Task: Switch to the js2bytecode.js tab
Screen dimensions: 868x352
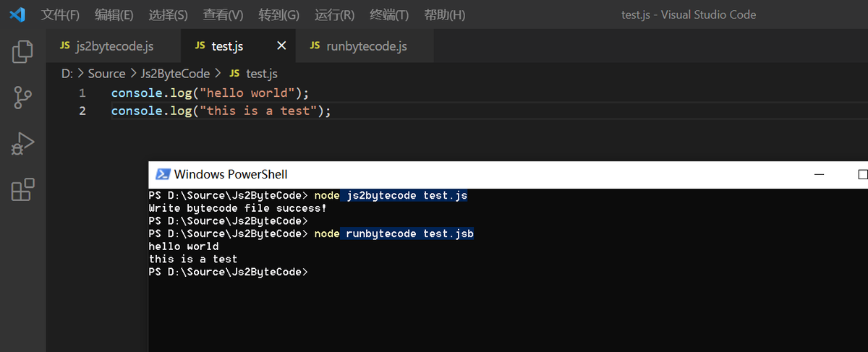Action: [114, 46]
